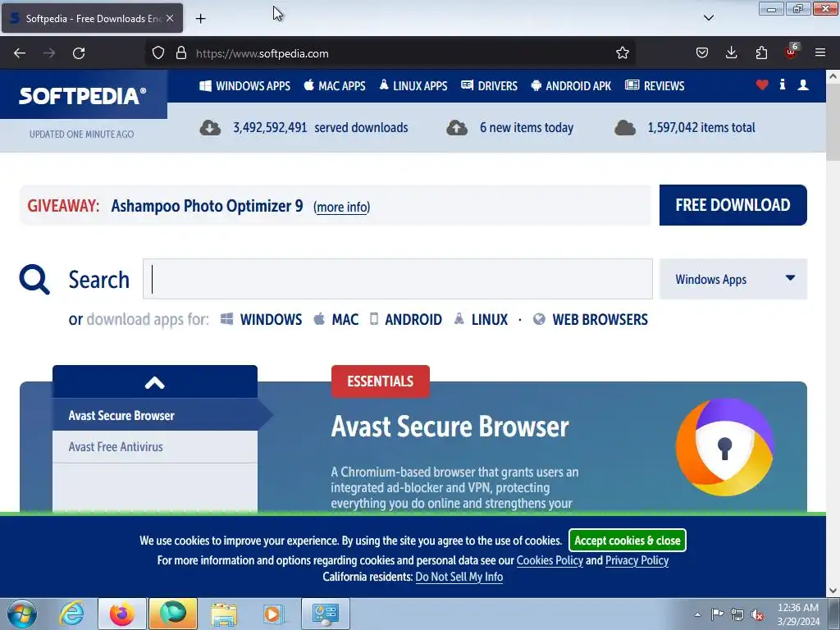Collapse the essentials list with up chevron
Image resolution: width=840 pixels, height=630 pixels.
point(155,382)
